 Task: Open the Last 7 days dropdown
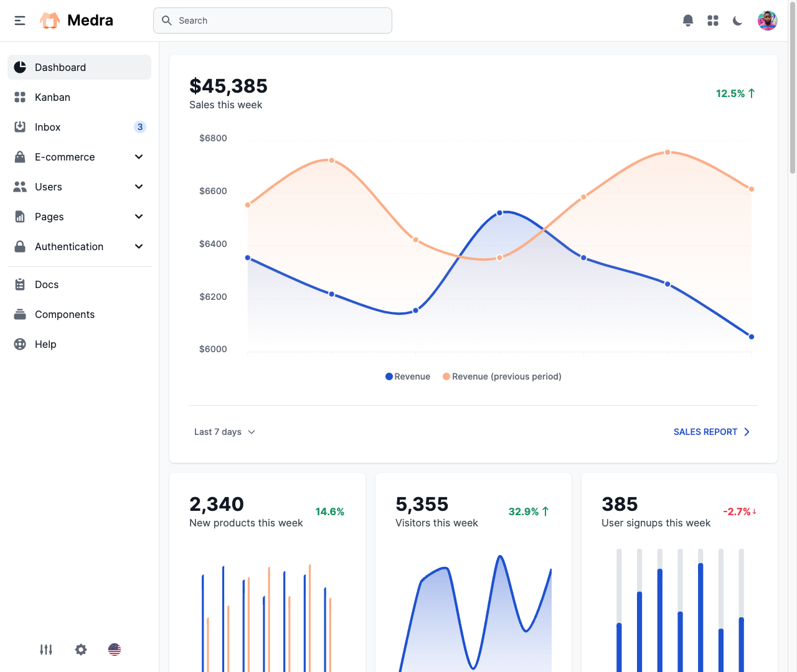(225, 432)
